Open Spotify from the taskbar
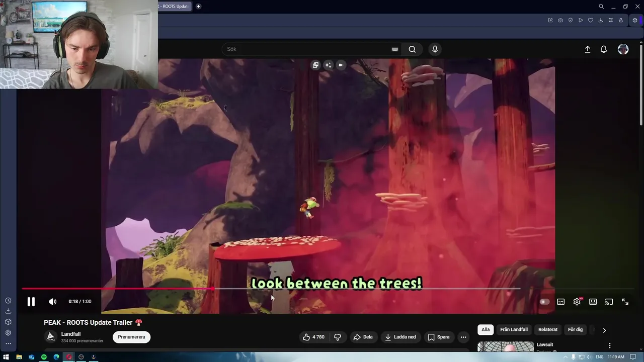Screen dimensions: 644x362 [44, 357]
